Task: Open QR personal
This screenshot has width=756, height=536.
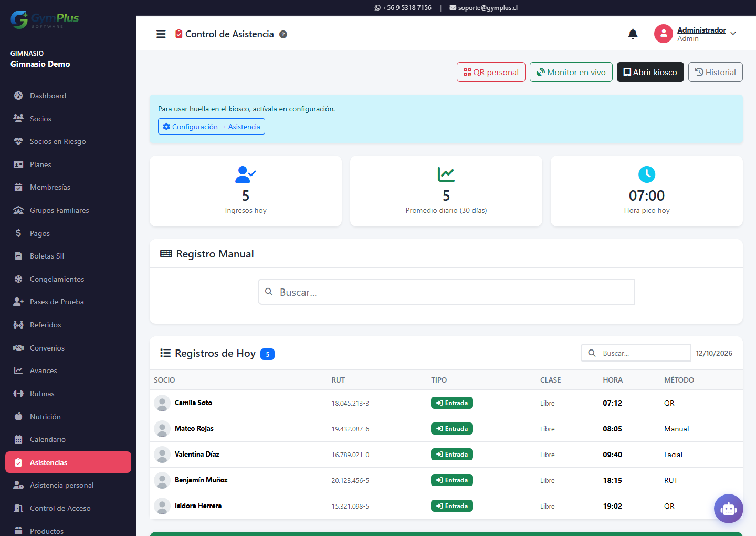Action: click(491, 72)
